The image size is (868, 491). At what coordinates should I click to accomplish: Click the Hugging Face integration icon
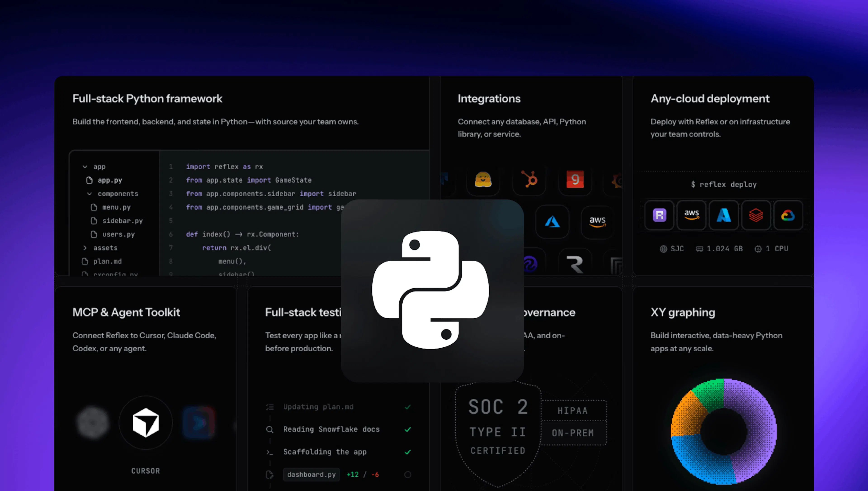[483, 180]
